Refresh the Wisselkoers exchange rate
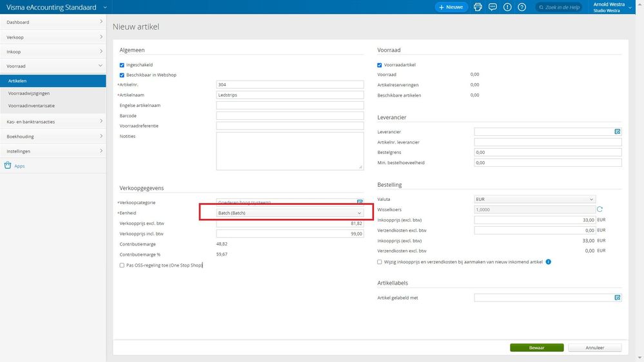This screenshot has height=362, width=644. 600,209
